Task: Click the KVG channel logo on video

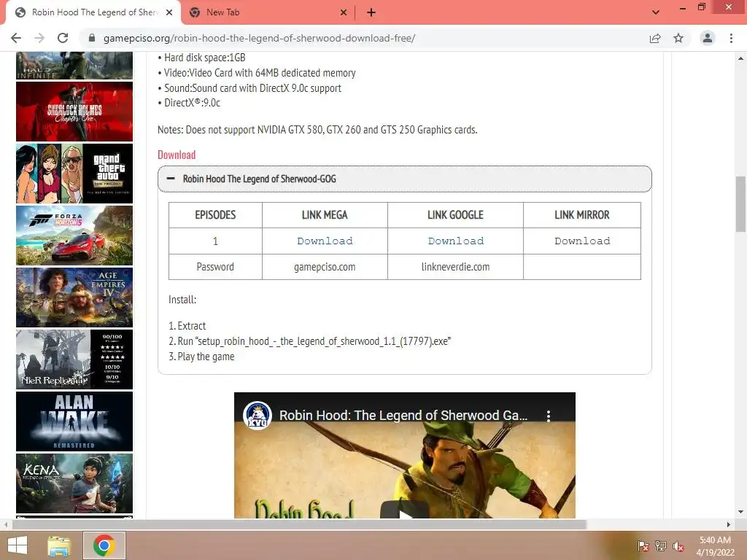Action: tap(258, 415)
